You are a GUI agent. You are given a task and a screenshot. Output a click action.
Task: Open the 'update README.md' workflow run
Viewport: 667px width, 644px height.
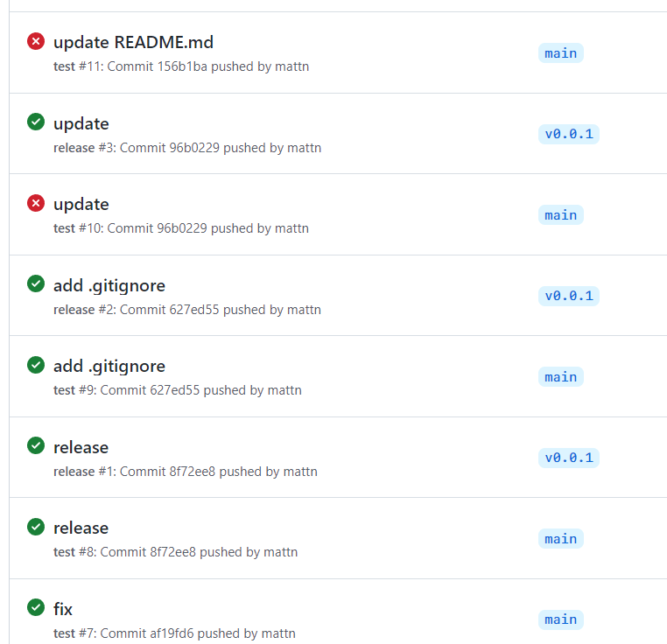point(133,43)
